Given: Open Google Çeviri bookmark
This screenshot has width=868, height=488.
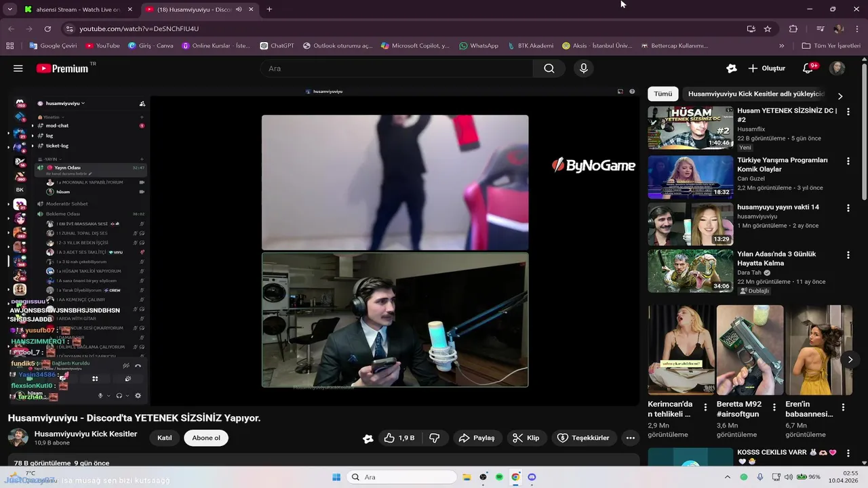Looking at the screenshot, I should [53, 46].
